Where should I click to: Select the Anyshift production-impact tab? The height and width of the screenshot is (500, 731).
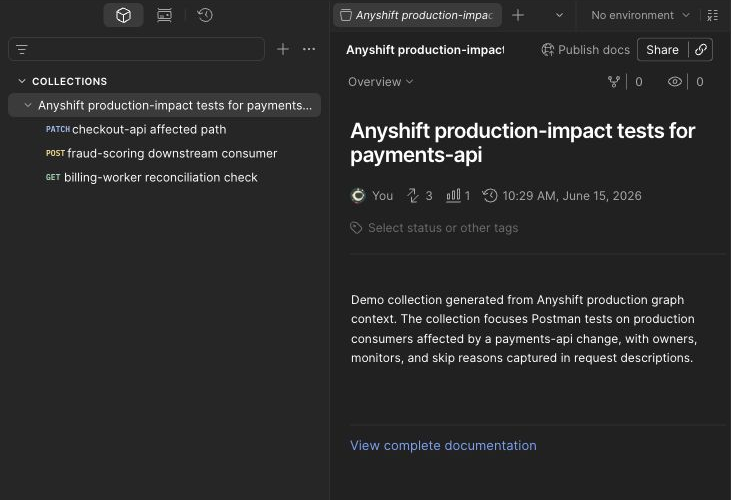[x=418, y=15]
